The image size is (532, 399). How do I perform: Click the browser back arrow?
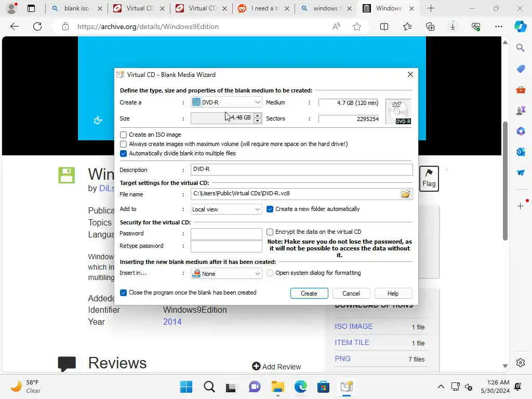tap(14, 26)
